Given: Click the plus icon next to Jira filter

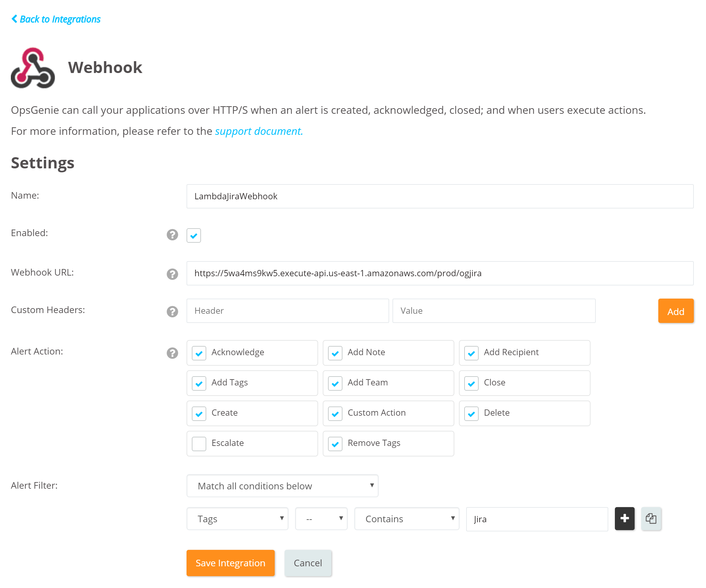Looking at the screenshot, I should [624, 518].
